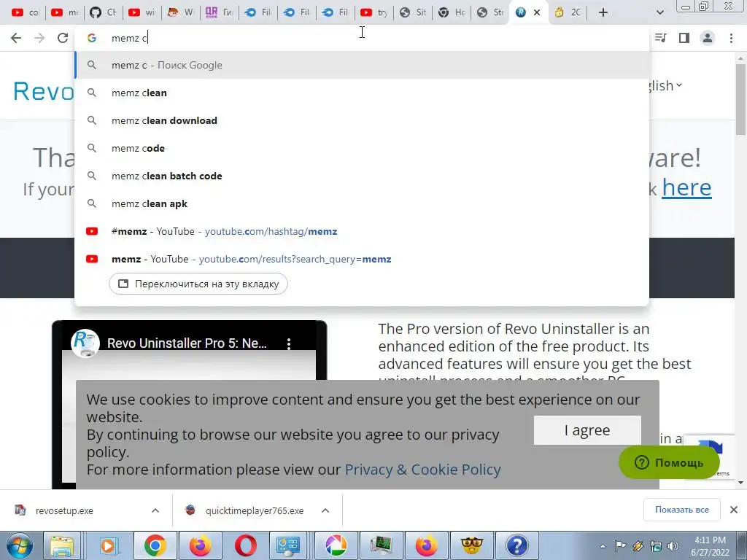
Task: Click the 'I agree' cookie button
Action: tap(587, 430)
